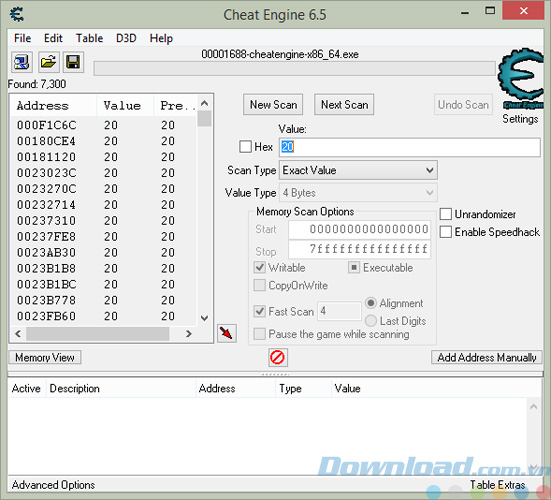Image resolution: width=551 pixels, height=500 pixels.
Task: Click the Memory View button
Action: [45, 357]
